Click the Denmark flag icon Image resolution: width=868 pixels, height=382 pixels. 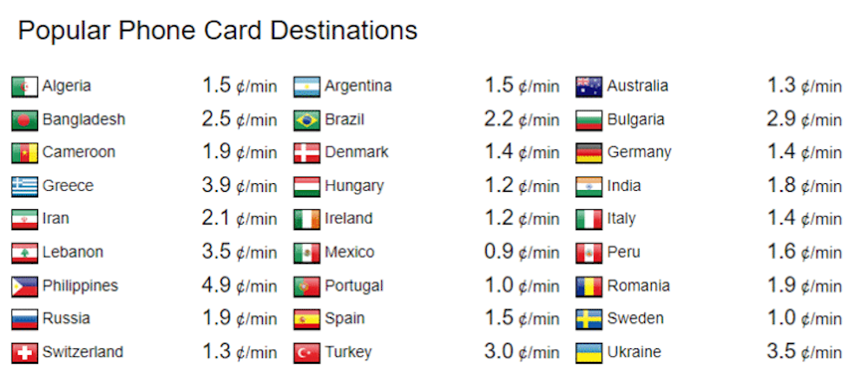coord(307,154)
